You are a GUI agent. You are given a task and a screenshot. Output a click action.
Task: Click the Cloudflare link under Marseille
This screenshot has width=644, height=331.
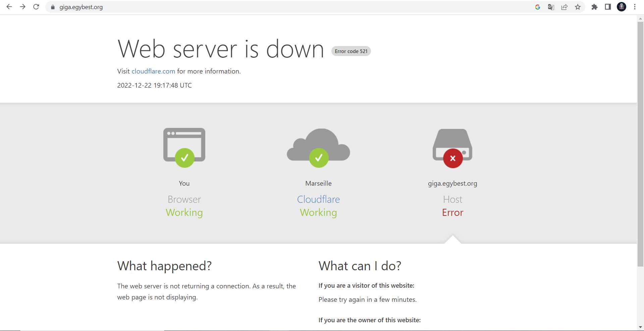[x=318, y=199]
